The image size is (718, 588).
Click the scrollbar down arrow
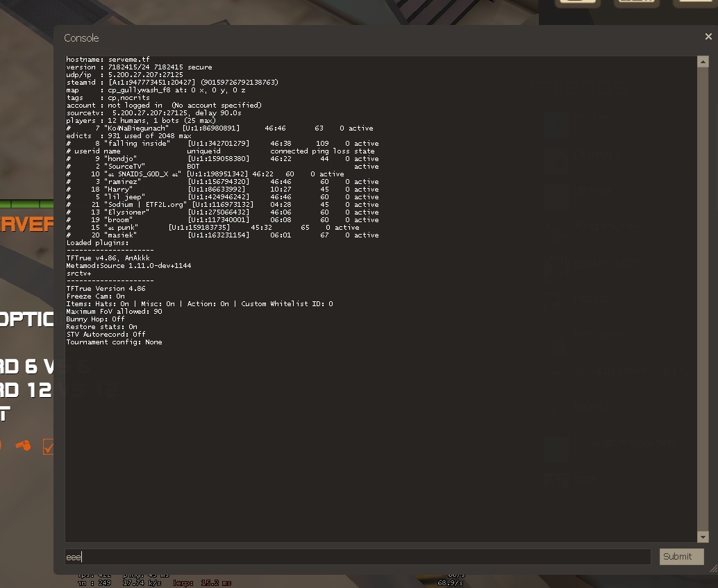(x=703, y=537)
